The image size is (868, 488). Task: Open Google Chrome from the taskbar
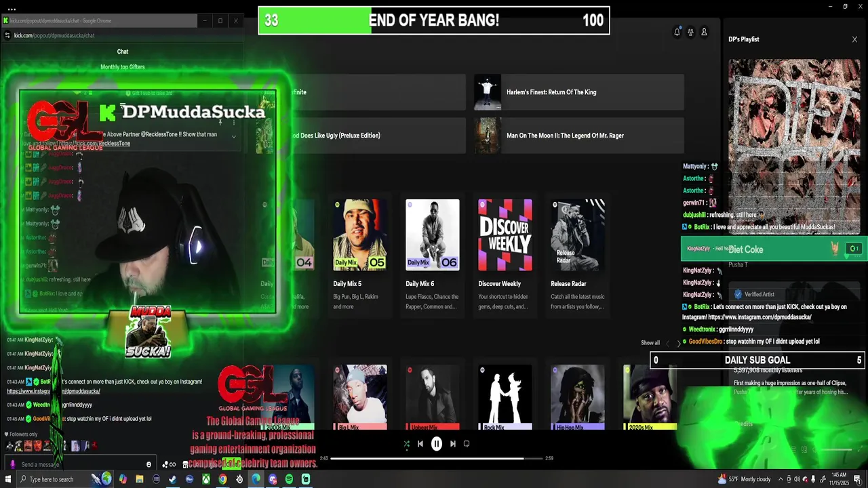(x=222, y=479)
